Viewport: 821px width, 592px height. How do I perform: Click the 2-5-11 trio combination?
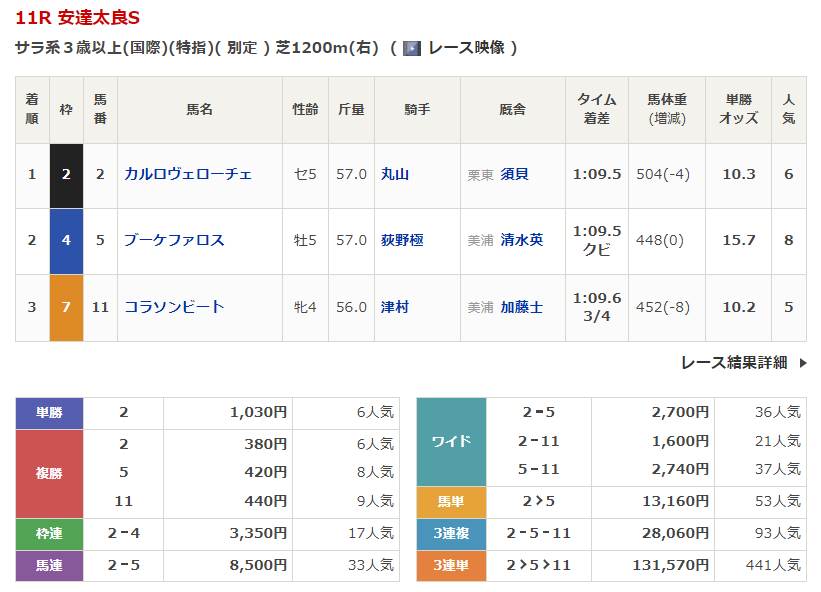(539, 533)
